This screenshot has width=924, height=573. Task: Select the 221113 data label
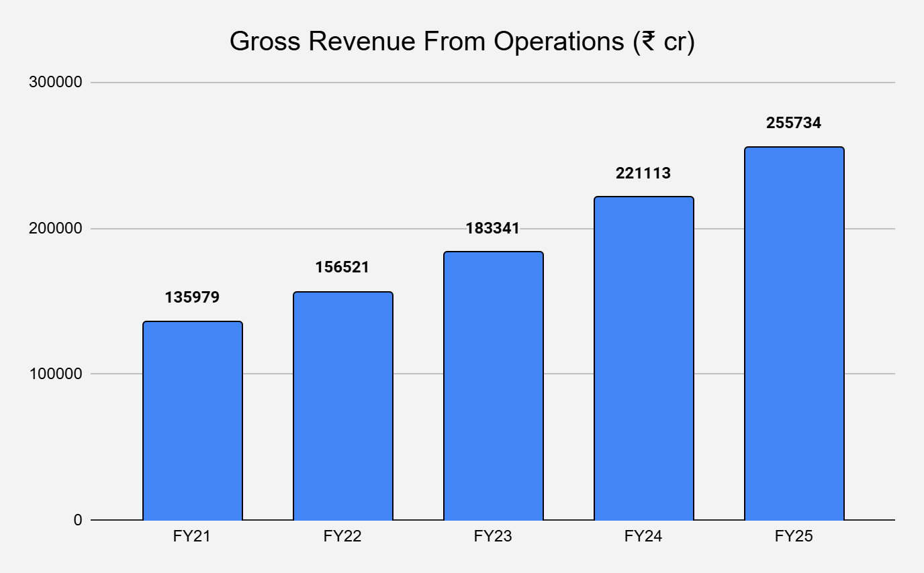(x=643, y=173)
